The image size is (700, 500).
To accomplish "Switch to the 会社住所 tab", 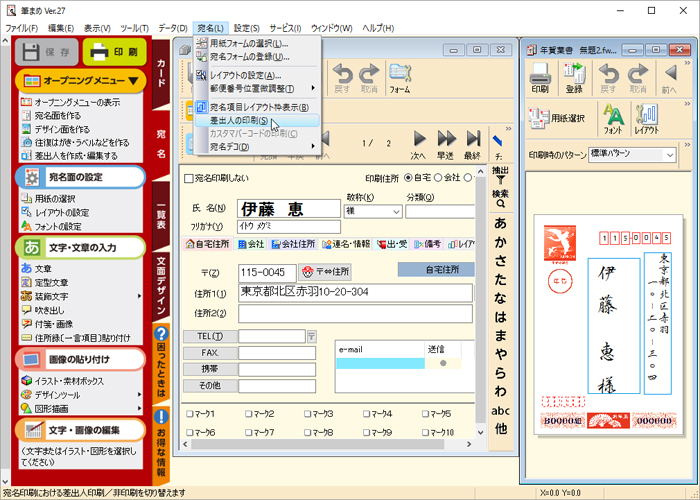I will click(292, 244).
